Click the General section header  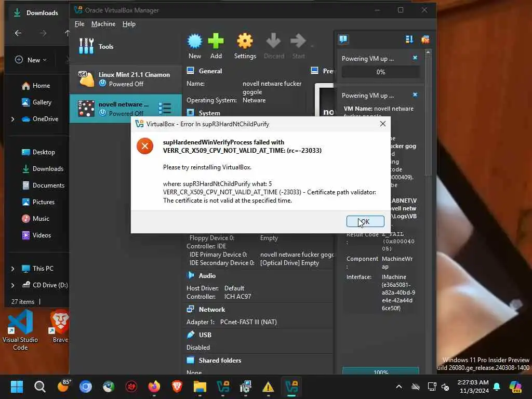[210, 71]
